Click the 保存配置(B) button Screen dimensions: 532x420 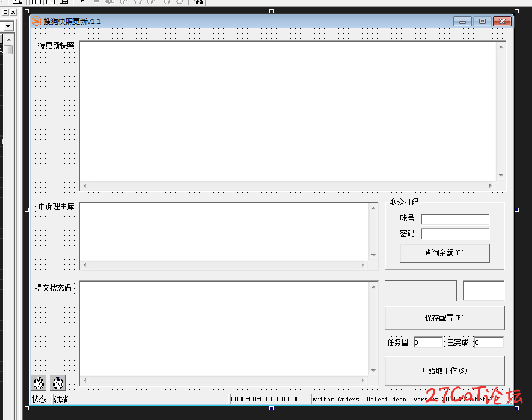click(444, 318)
